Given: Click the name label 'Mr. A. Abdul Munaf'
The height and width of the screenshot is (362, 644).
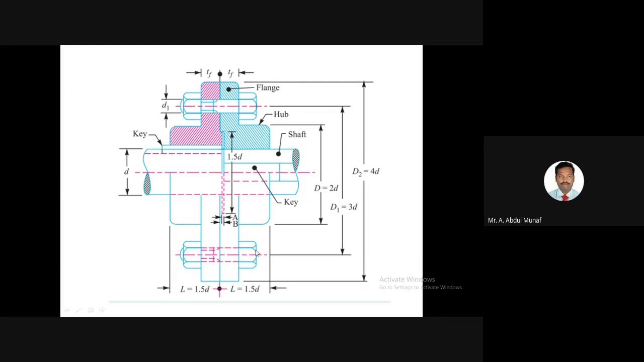Looking at the screenshot, I should pyautogui.click(x=514, y=220).
